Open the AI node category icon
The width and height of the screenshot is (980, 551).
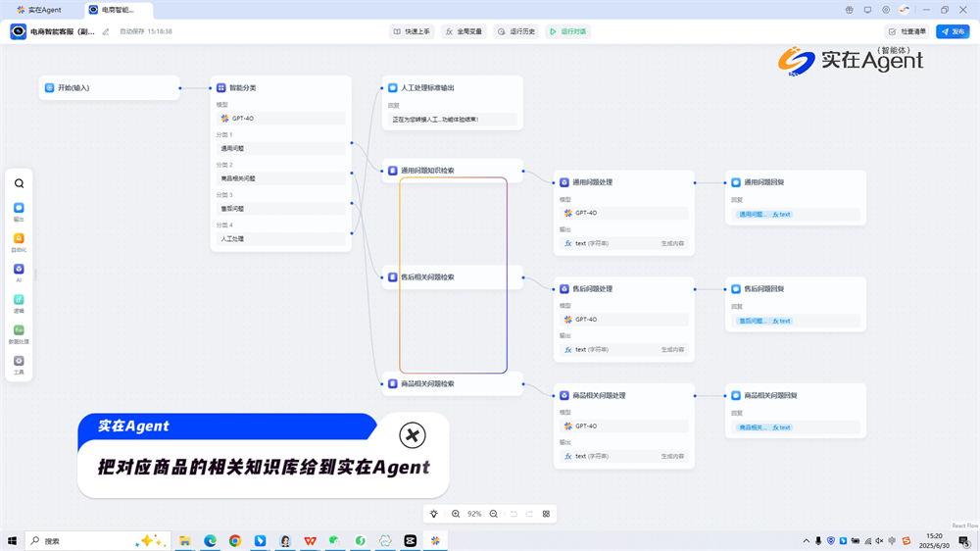coord(19,270)
